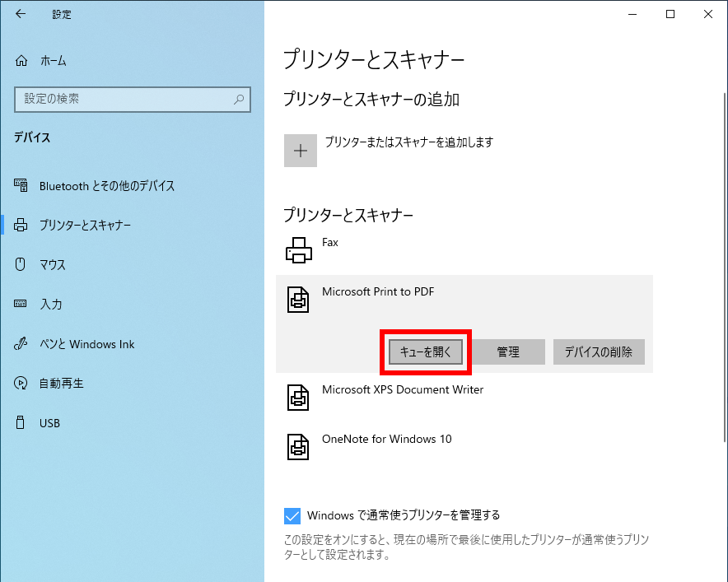The width and height of the screenshot is (728, 582).
Task: Click the Microsoft XPS Document Writer icon
Action: 296,397
